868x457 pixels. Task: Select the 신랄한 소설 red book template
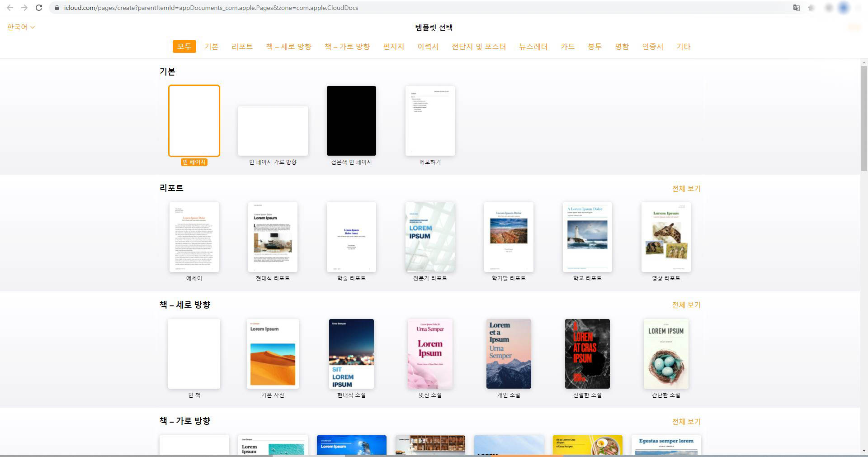tap(587, 354)
